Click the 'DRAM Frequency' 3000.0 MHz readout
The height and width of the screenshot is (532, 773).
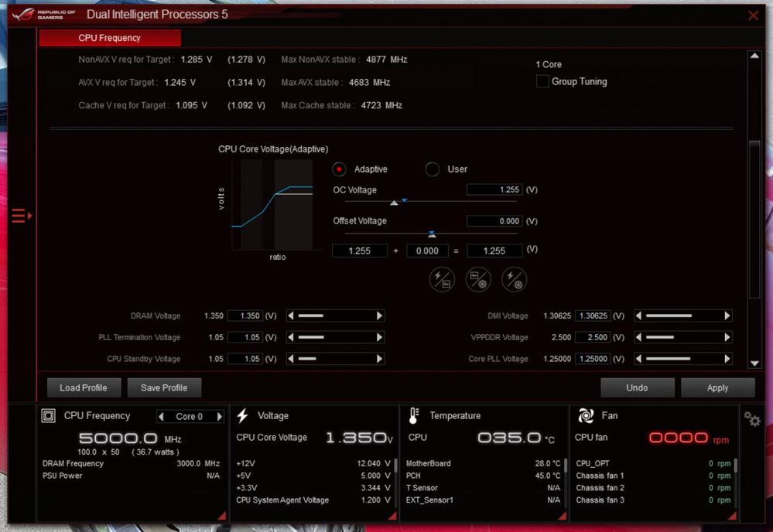pyautogui.click(x=198, y=463)
